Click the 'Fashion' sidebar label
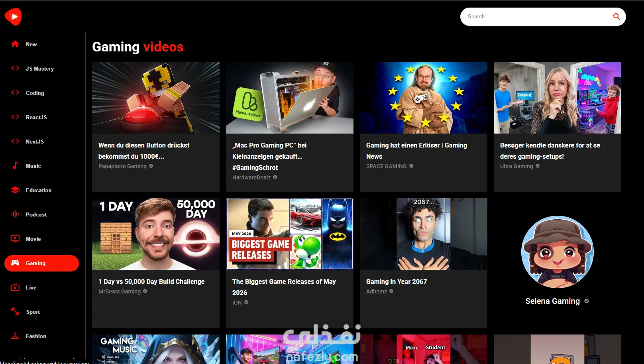This screenshot has height=364, width=644. click(x=36, y=336)
